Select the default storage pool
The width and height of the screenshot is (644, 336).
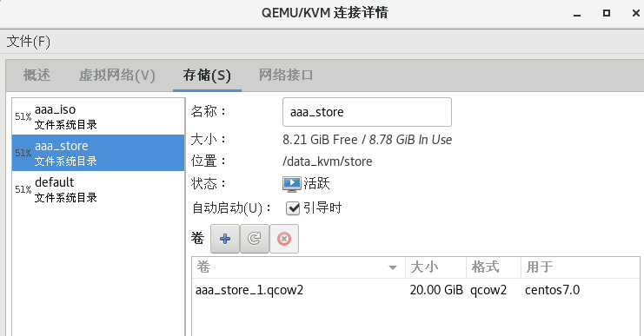98,189
